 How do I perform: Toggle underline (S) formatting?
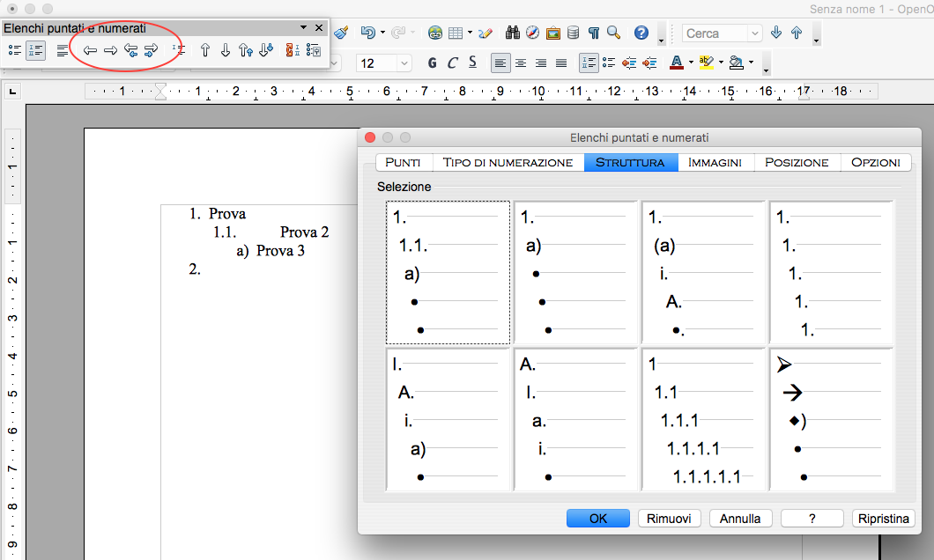[473, 63]
